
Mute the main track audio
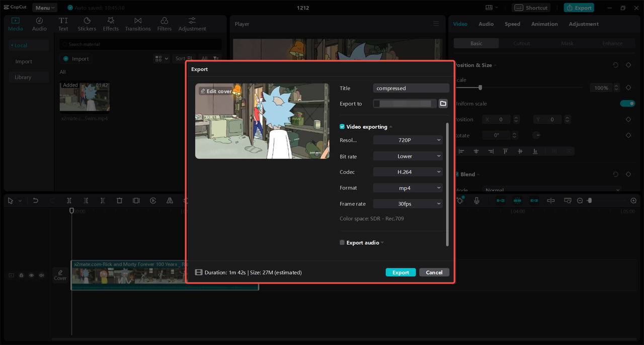tap(41, 275)
